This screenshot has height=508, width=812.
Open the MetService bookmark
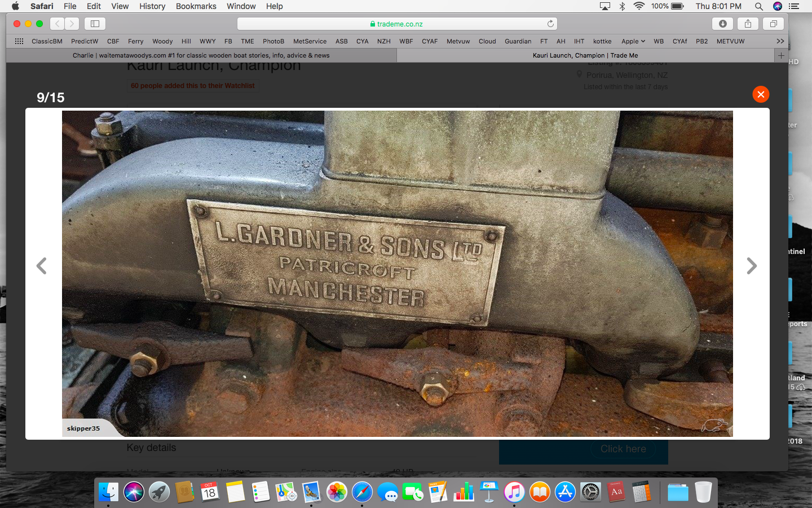point(310,41)
